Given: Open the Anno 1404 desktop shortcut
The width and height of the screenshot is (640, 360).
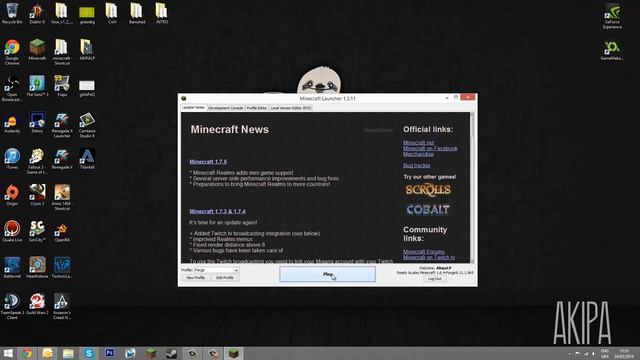Looking at the screenshot, I should click(x=62, y=197).
